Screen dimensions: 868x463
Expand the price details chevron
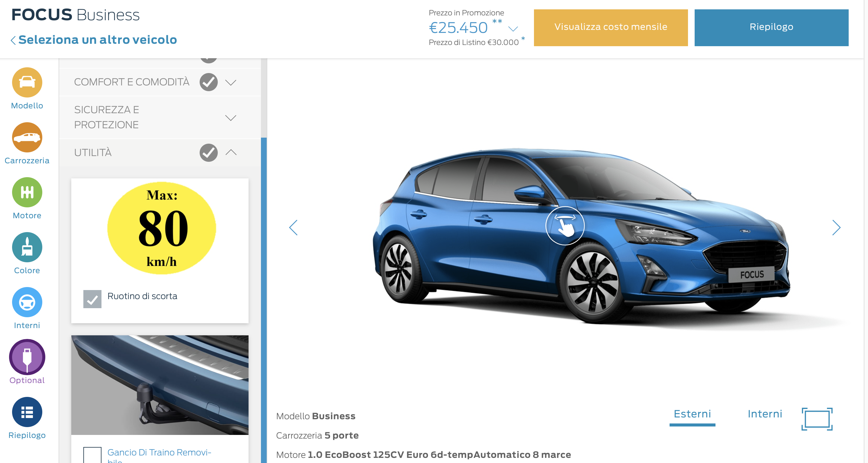513,29
